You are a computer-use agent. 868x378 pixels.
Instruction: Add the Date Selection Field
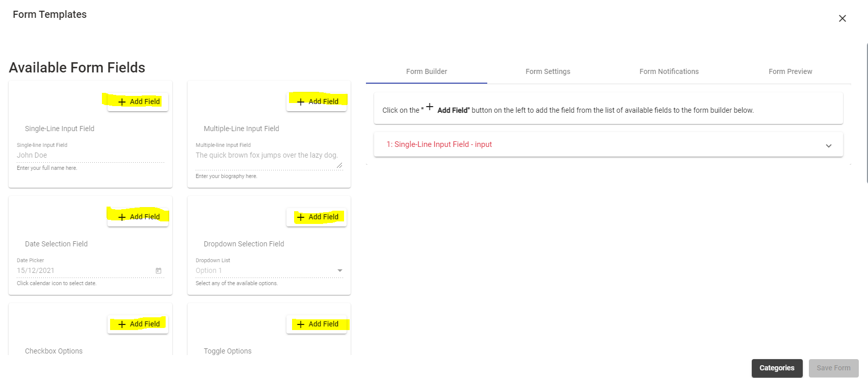(x=138, y=216)
